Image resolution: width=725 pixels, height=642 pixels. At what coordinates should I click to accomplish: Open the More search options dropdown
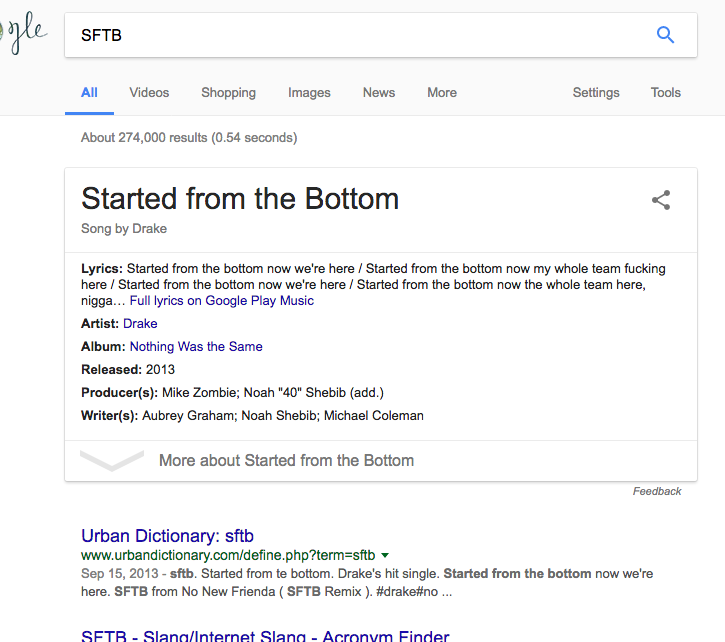point(442,93)
